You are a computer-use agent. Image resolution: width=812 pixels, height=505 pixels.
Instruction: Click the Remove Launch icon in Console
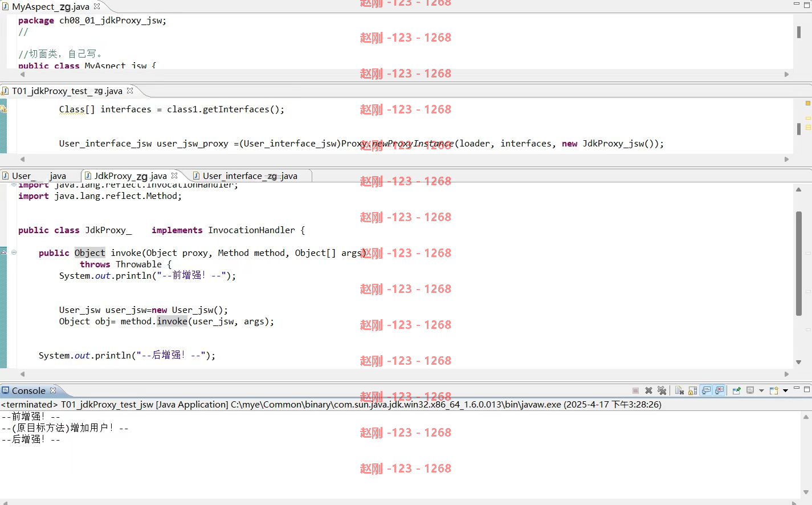648,390
